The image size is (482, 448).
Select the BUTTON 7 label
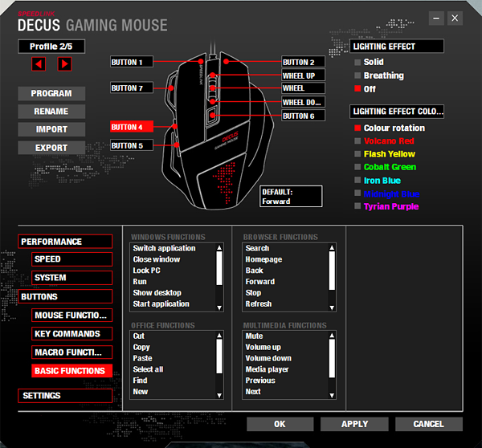[132, 88]
